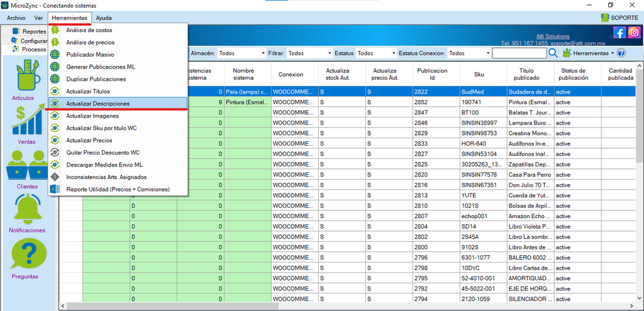This screenshot has height=311, width=644.
Task: Open the Almacén dropdown
Action: (241, 53)
